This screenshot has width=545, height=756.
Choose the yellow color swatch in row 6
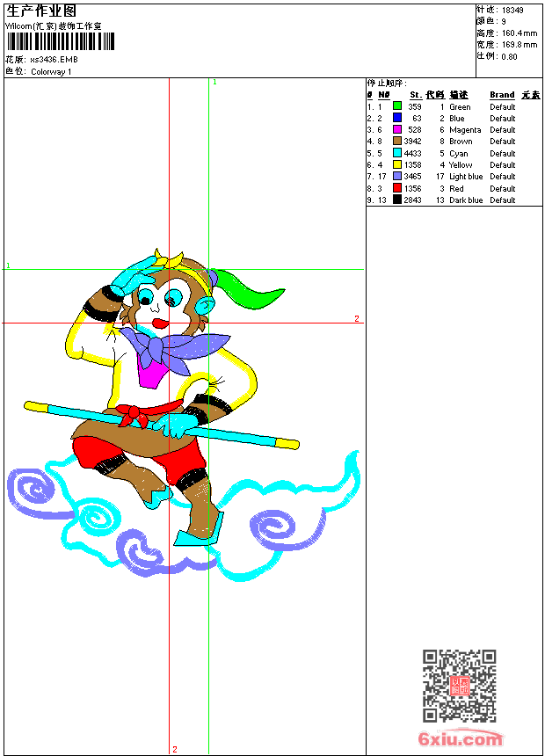pyautogui.click(x=397, y=164)
